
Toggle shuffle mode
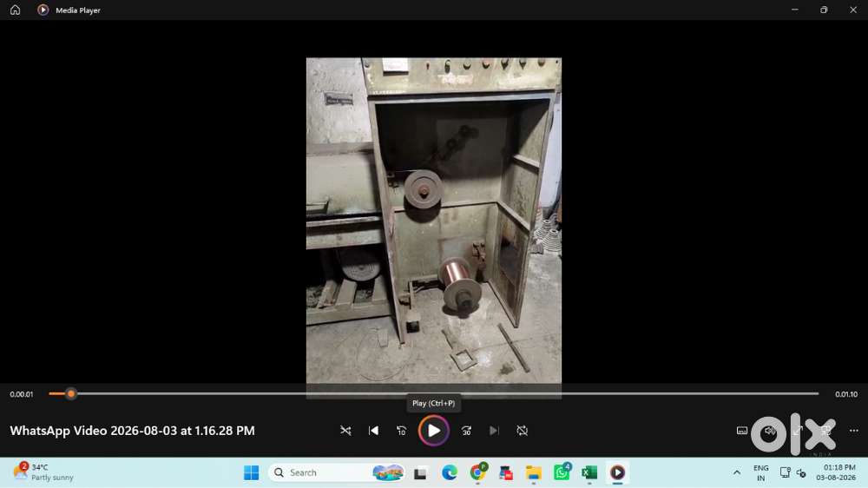tap(345, 431)
